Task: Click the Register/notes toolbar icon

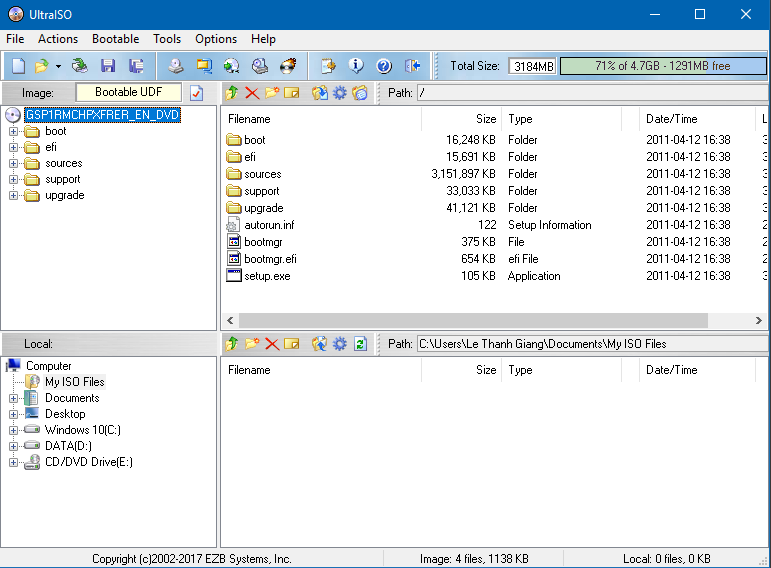Action: [328, 65]
